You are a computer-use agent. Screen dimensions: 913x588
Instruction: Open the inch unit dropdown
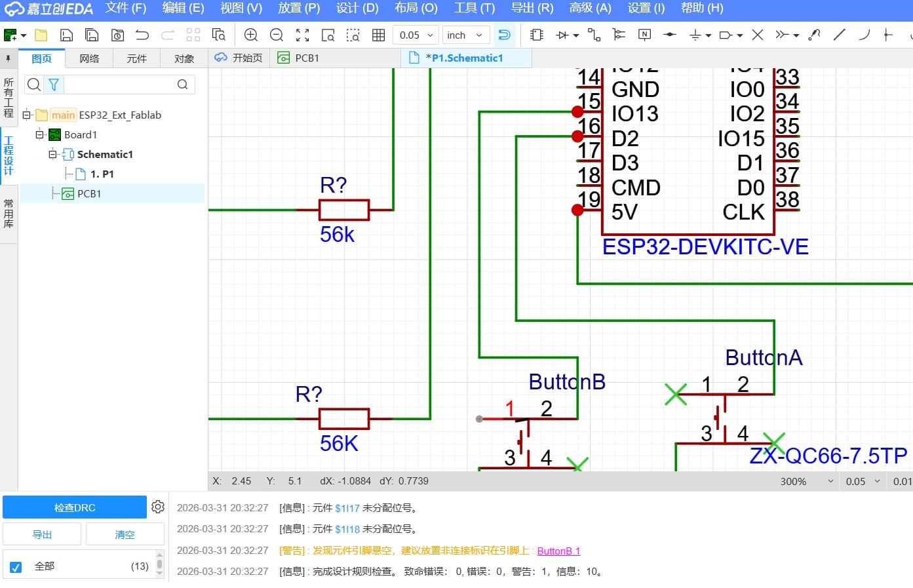(x=466, y=35)
